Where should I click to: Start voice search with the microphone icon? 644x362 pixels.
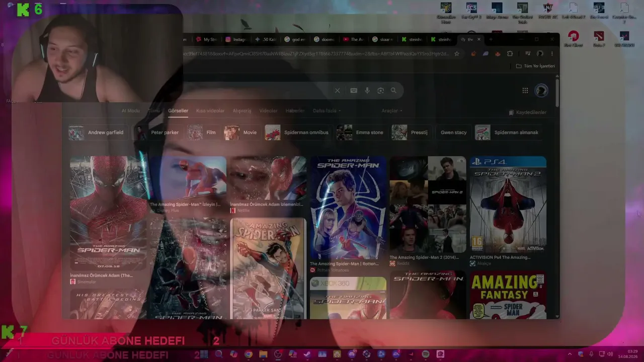click(x=367, y=90)
